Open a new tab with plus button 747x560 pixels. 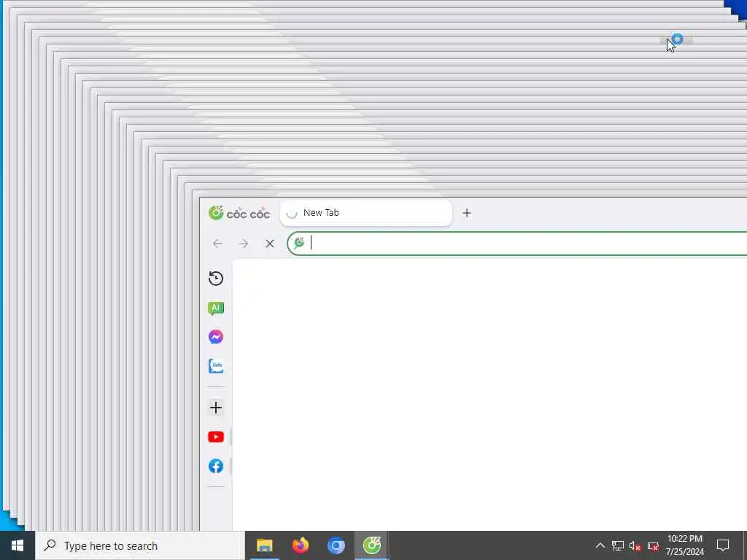click(x=467, y=213)
